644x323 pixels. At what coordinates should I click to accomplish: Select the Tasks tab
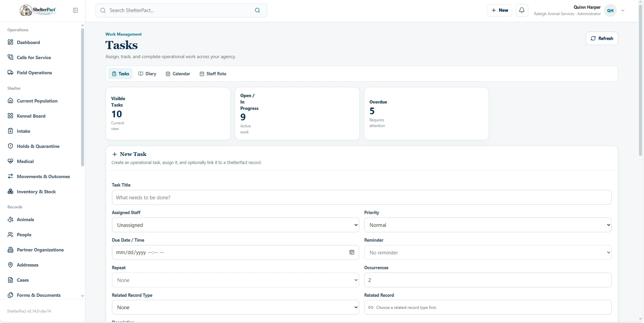[120, 74]
